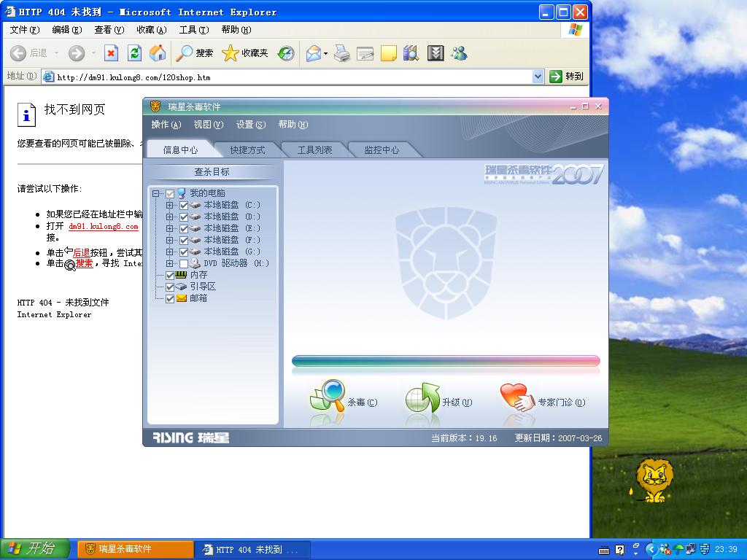
Task: Check the DVD 驱动器 (H:) checkbox
Action: click(184, 263)
